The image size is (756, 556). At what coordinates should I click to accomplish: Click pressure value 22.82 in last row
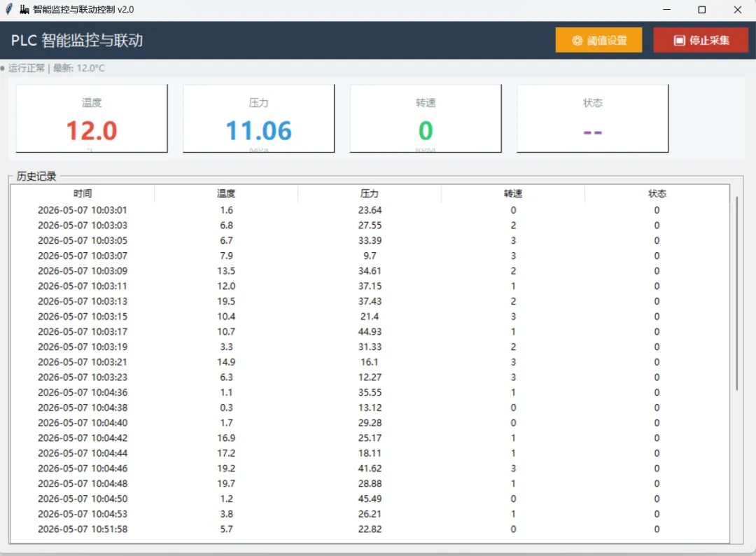point(370,529)
